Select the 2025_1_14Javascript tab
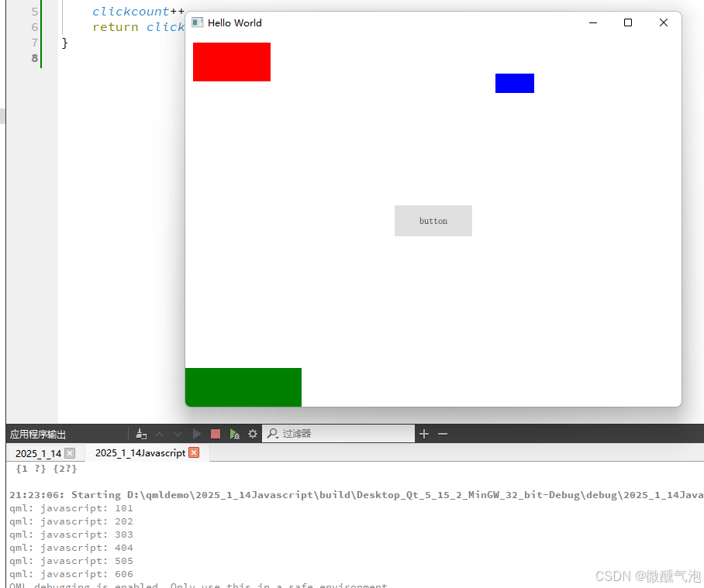Screen dimensions: 704x588 (x=140, y=452)
